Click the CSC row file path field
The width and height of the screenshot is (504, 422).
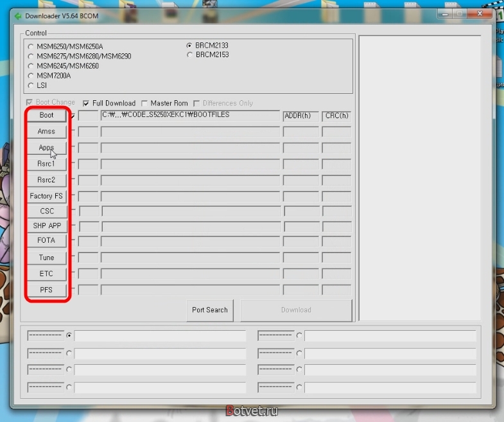click(191, 211)
